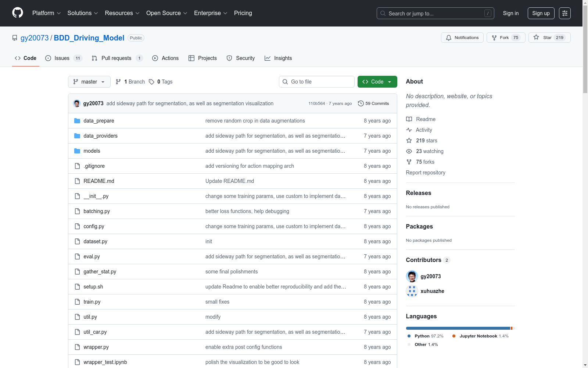Viewport: 588px width, 368px height.
Task: Click the Jupyter Notebook orange dot
Action: 454,336
